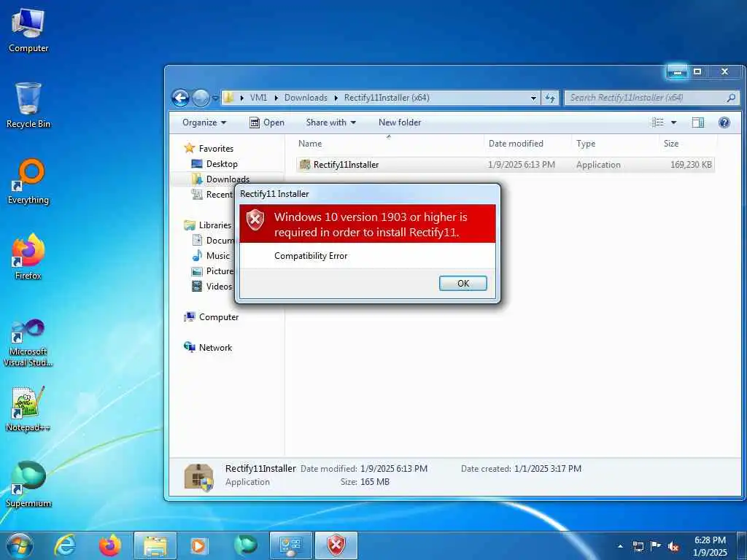Open the Windows Start menu
Viewport: 747px width, 560px height.
click(x=20, y=545)
